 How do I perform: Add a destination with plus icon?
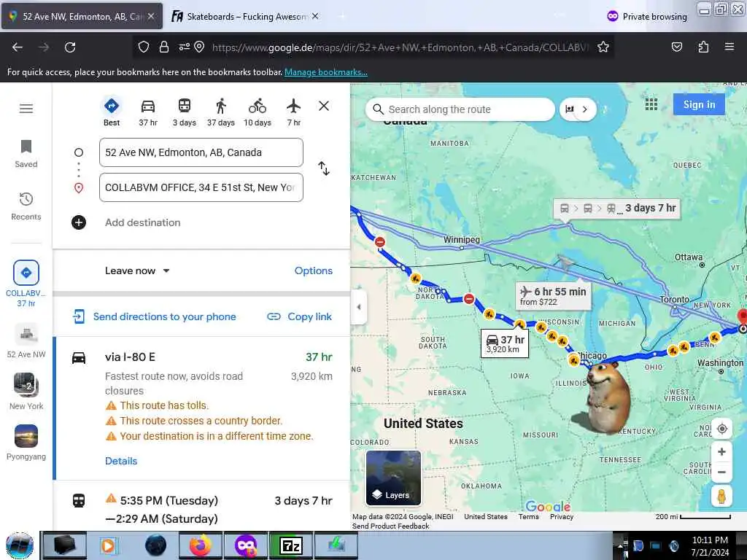(x=79, y=222)
